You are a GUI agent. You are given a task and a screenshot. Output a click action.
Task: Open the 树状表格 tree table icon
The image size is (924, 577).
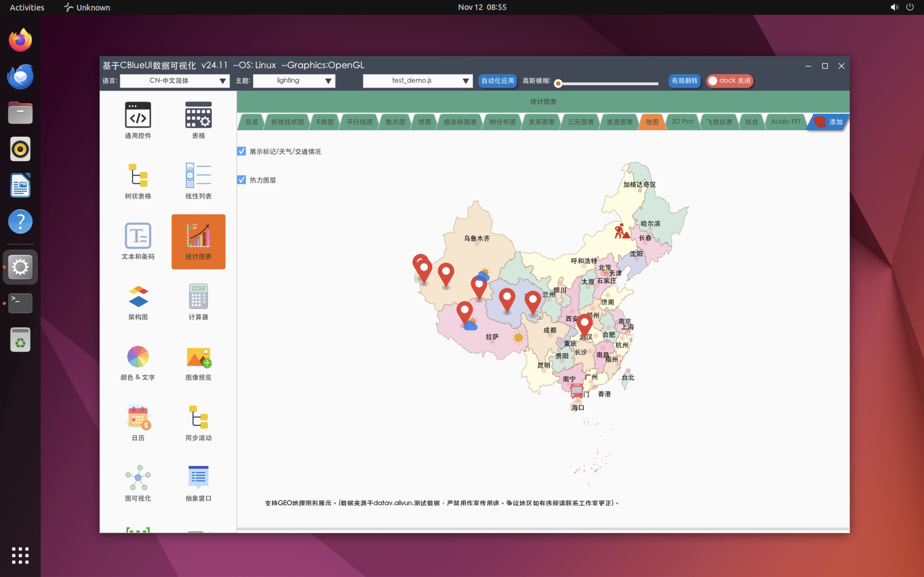(x=138, y=176)
